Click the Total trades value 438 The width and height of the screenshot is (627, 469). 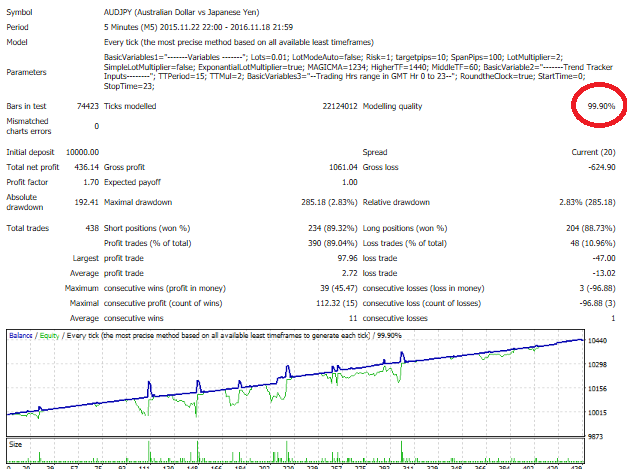tap(92, 228)
